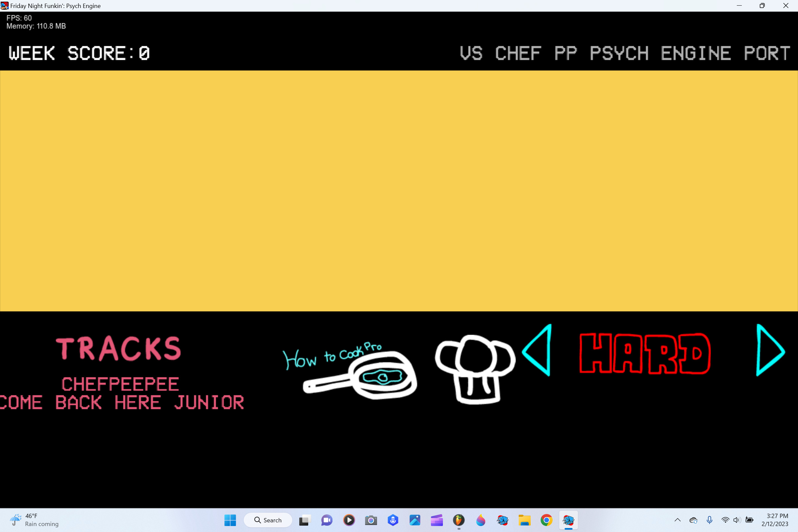The image size is (798, 532).
Task: Click the TRACKS heading
Action: [x=118, y=348]
